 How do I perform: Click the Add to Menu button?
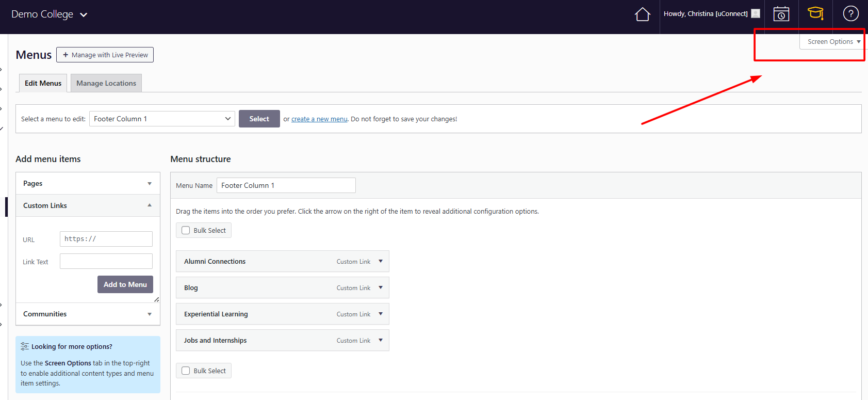pos(125,284)
